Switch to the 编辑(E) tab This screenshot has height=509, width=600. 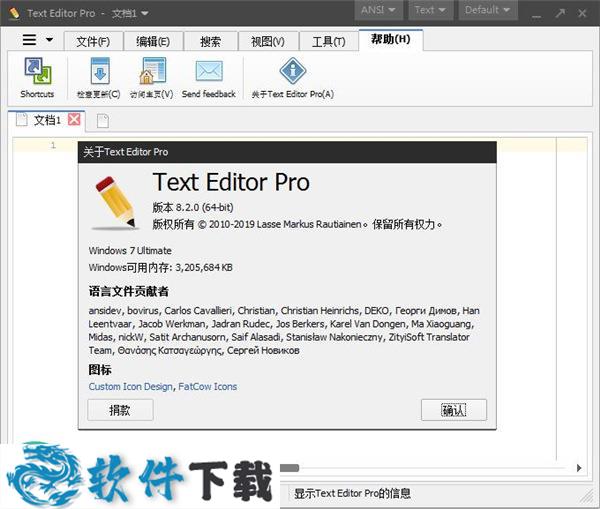(x=152, y=41)
